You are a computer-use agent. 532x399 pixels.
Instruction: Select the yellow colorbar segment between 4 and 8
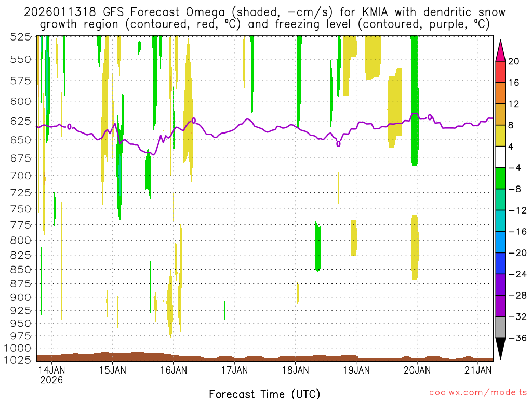(x=500, y=136)
